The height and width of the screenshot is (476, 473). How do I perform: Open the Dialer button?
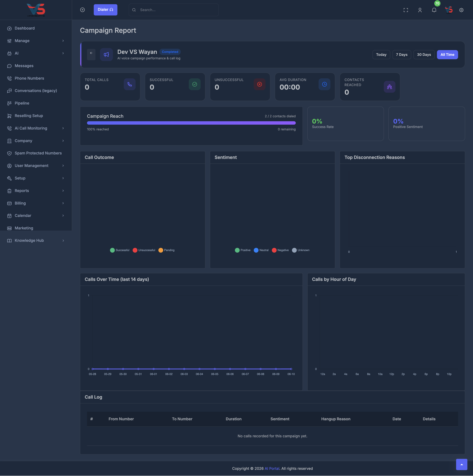click(105, 10)
